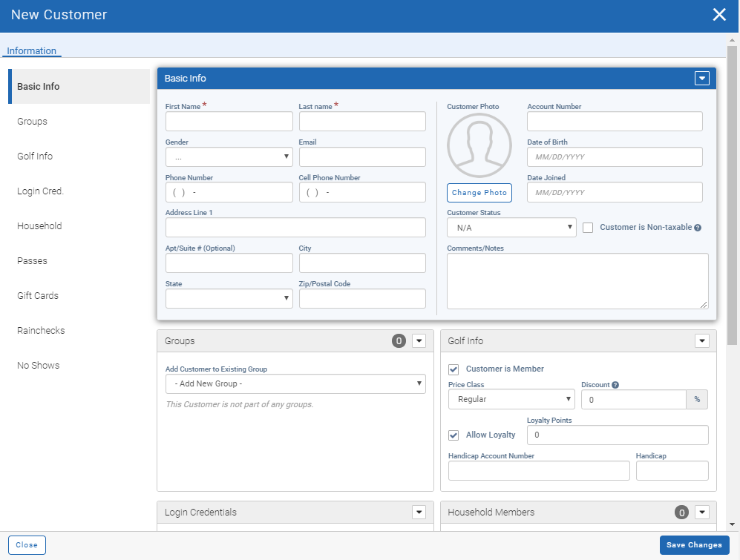Open the Customer Status dropdown
Viewport: 740px width, 560px height.
511,228
